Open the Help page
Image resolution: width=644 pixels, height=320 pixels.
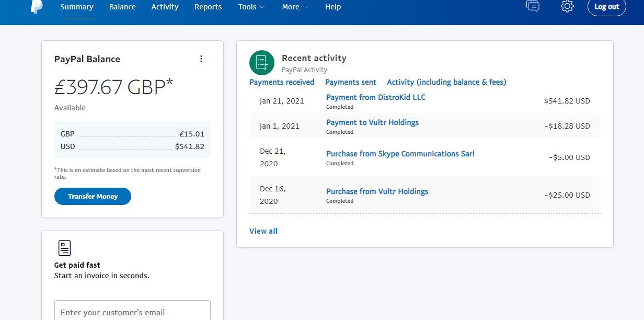[x=333, y=7]
